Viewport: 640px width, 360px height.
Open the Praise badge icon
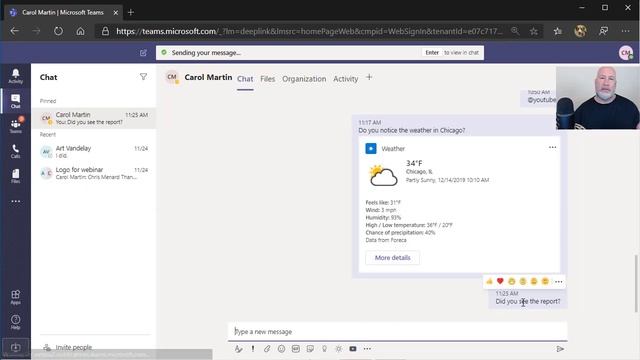pyautogui.click(x=324, y=349)
